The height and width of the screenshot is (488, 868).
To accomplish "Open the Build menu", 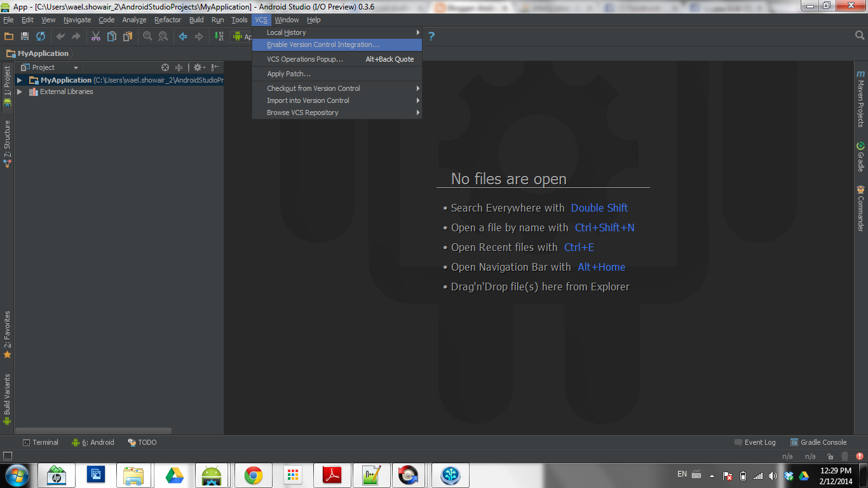I will point(196,20).
